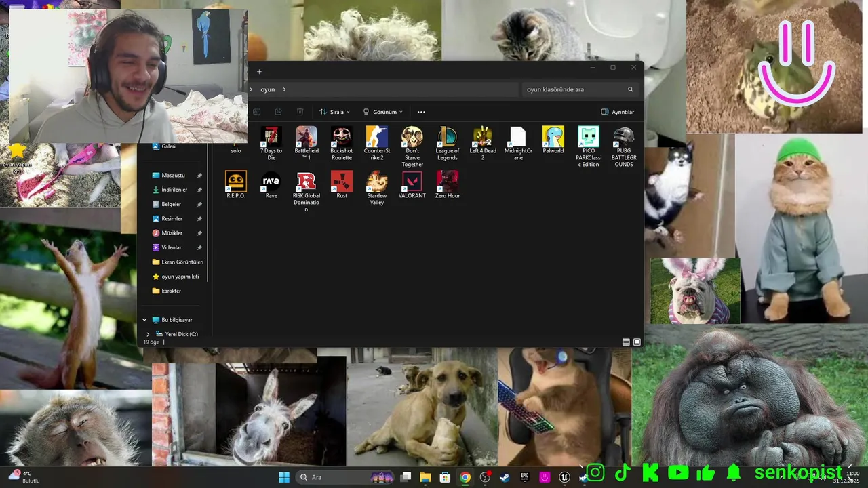Click the chevron after oyun in address bar
Screen dimensions: 868x488
tap(284, 89)
